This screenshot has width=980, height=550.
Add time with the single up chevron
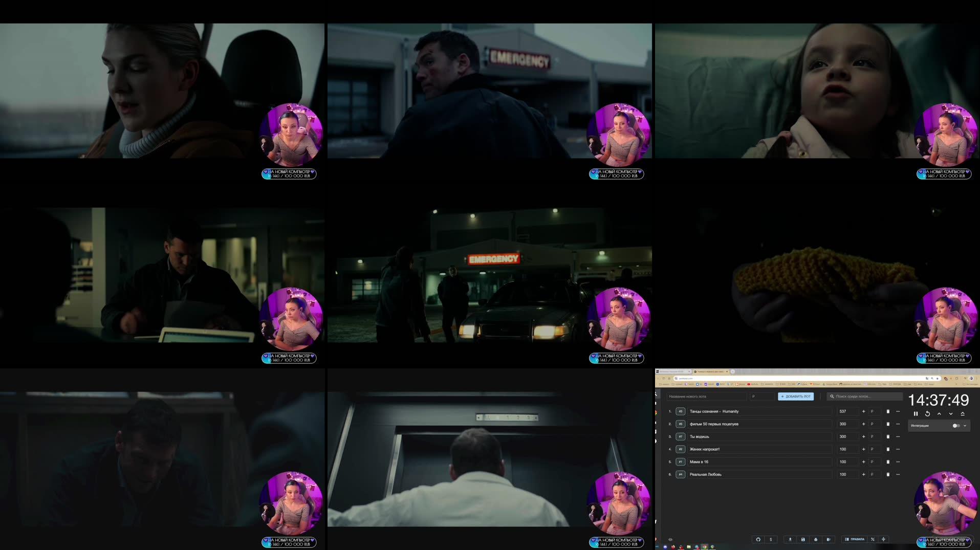pos(939,414)
